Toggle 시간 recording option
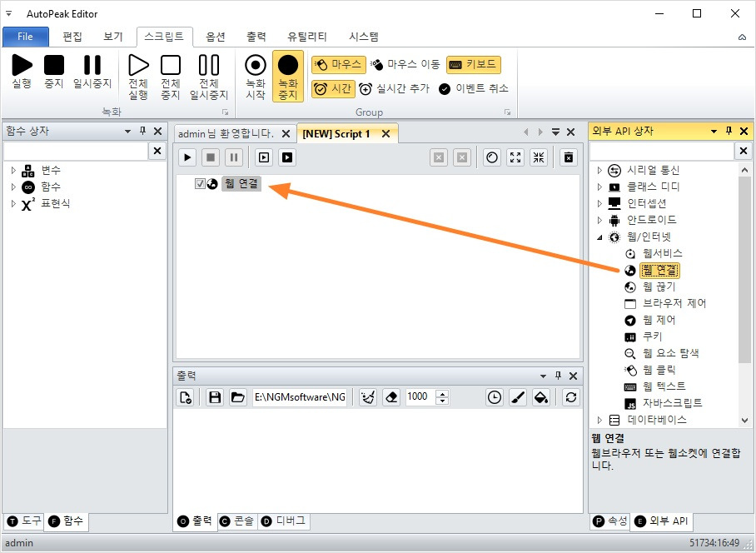 point(333,89)
